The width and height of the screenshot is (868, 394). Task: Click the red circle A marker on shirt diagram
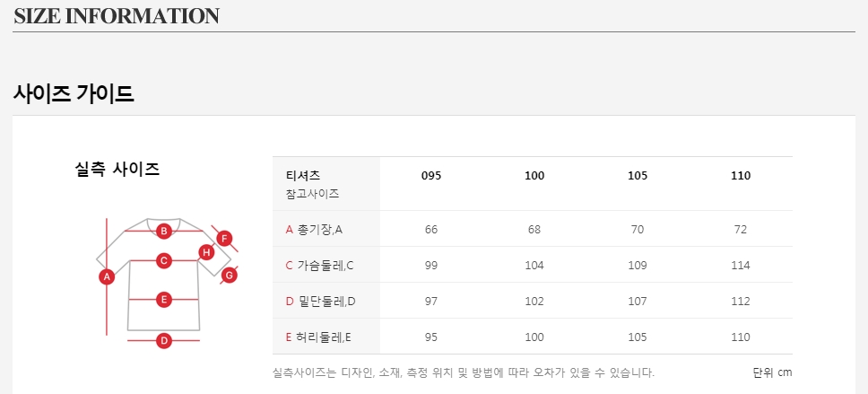pyautogui.click(x=107, y=276)
